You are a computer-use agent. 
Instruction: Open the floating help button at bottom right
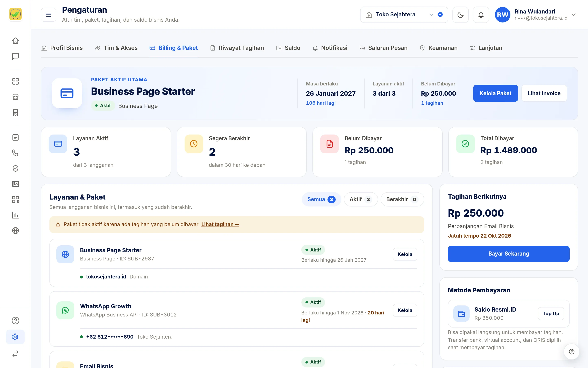point(571,351)
